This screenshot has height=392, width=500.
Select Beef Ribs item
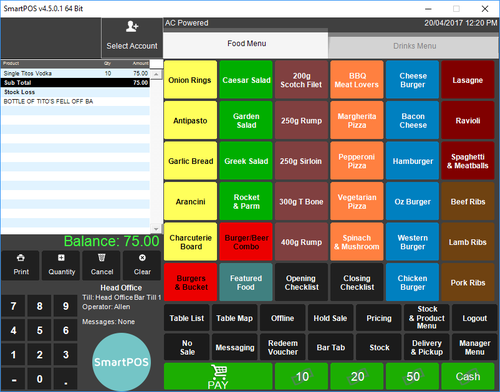point(468,201)
